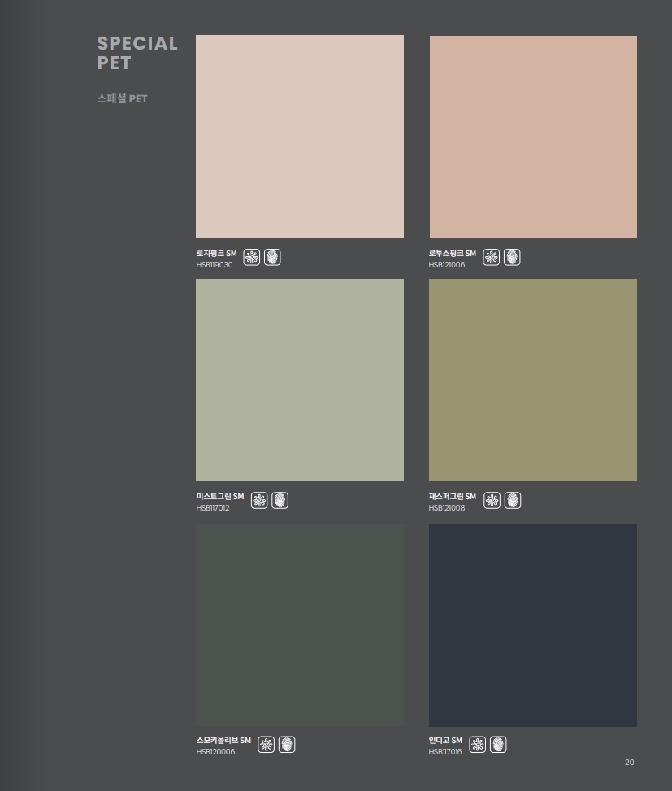Select the indigo navy swatch HSB117016
The image size is (672, 791).
[533, 625]
